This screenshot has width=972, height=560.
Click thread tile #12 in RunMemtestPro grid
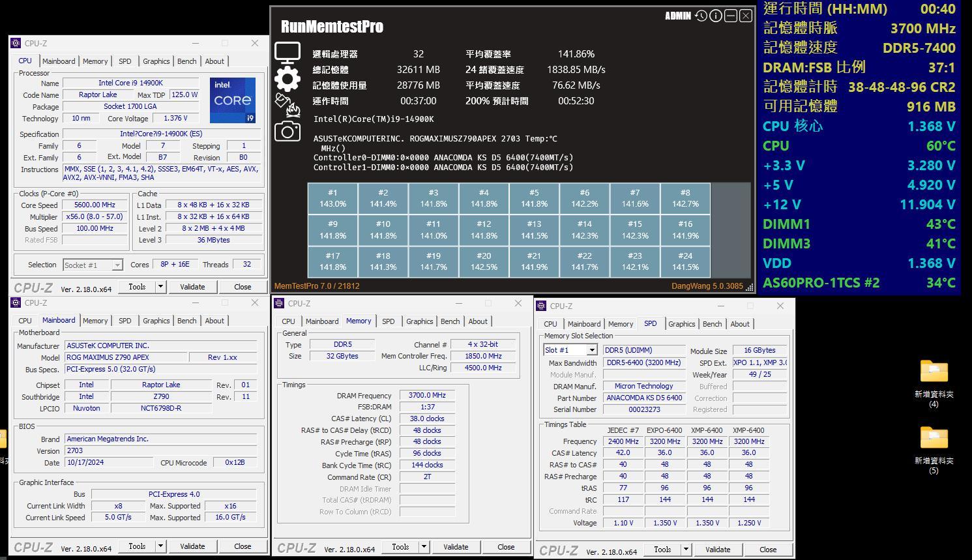[x=484, y=229]
